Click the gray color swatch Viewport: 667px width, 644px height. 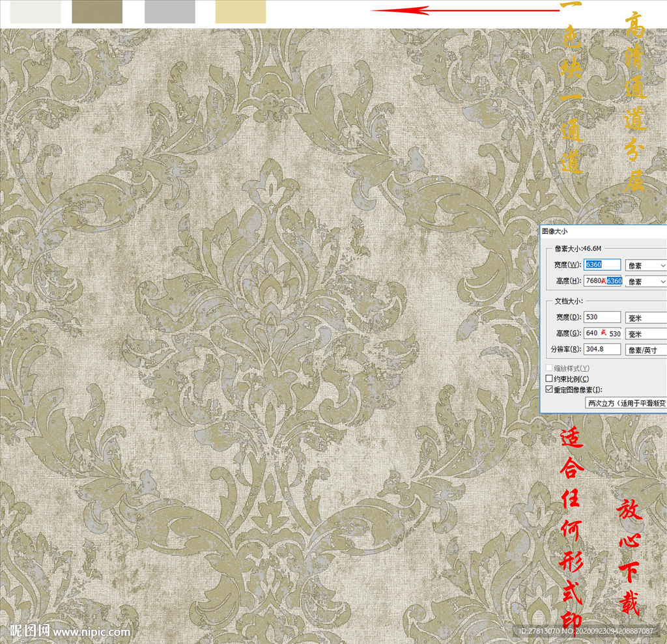(x=170, y=12)
